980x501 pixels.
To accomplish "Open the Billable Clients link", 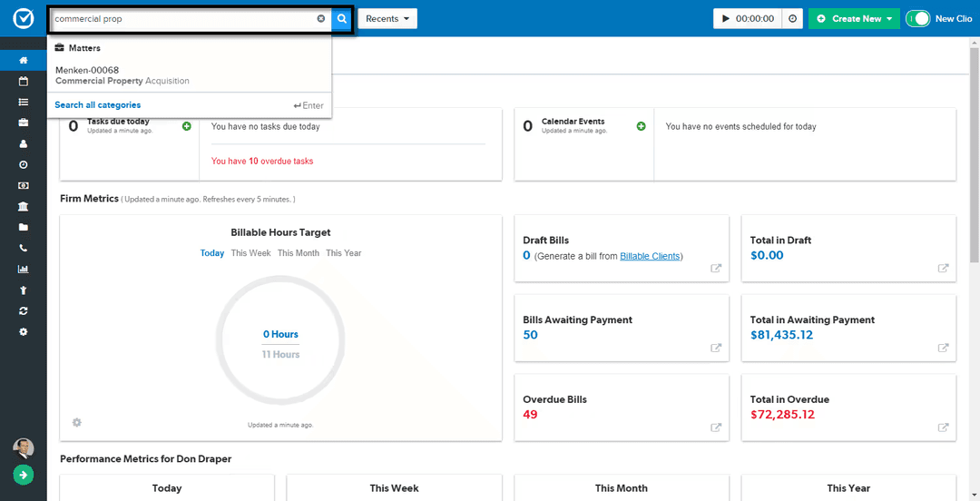I will [x=650, y=256].
